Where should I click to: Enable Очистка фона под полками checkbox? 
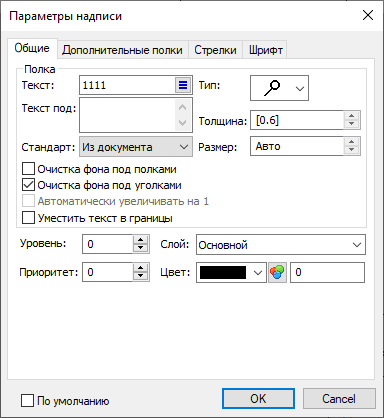click(28, 169)
